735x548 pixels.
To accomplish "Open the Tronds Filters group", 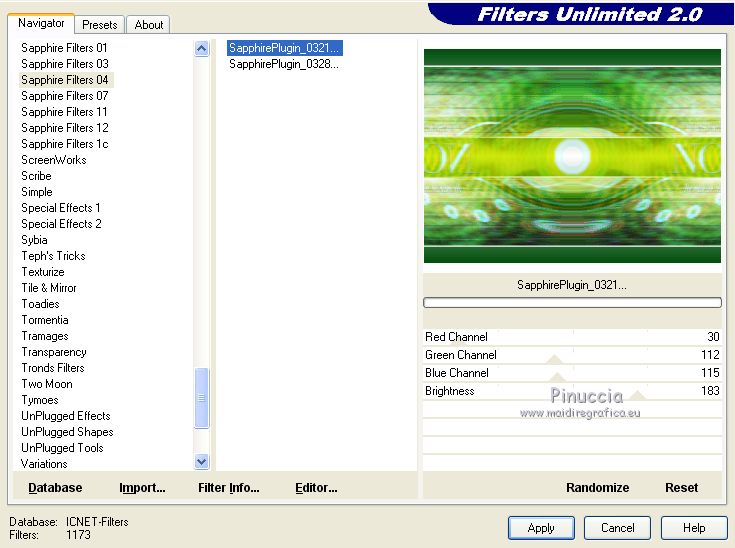I will point(53,368).
